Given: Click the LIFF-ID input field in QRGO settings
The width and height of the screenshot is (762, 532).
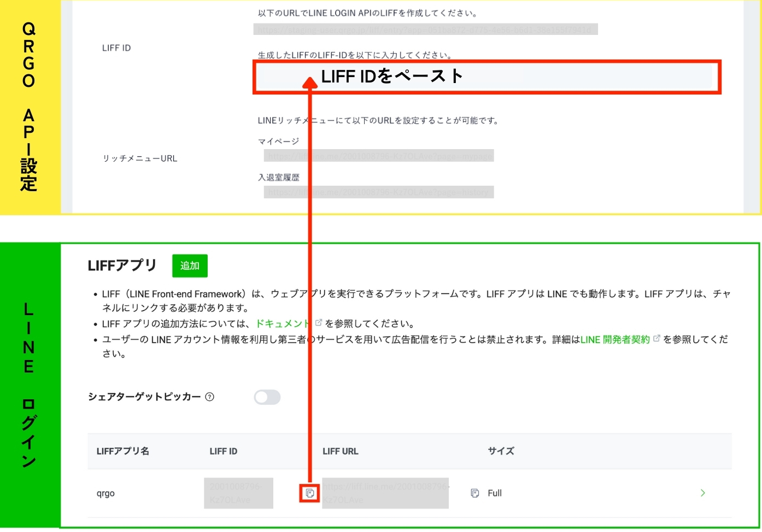Looking at the screenshot, I should 487,77.
